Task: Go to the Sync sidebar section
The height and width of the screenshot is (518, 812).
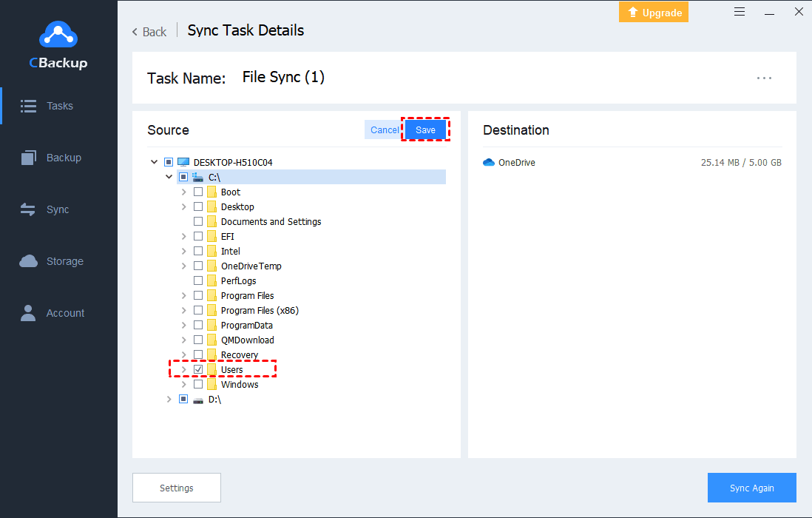Action: point(46,209)
